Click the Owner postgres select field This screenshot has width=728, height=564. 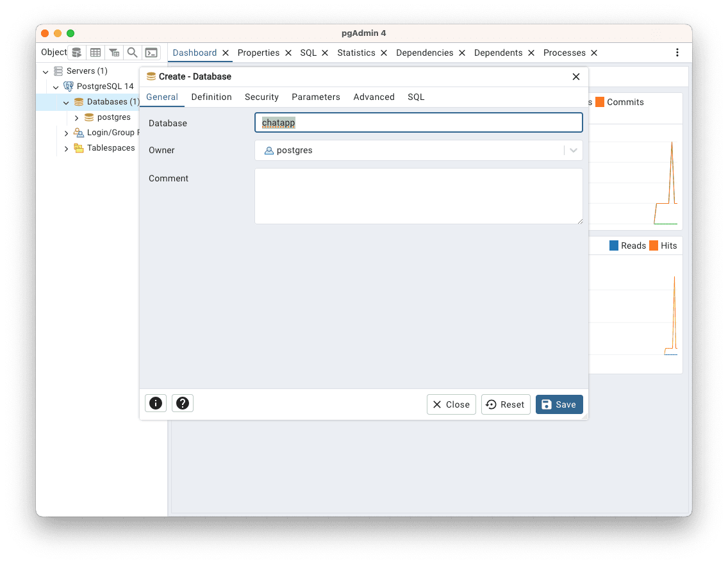tap(418, 151)
